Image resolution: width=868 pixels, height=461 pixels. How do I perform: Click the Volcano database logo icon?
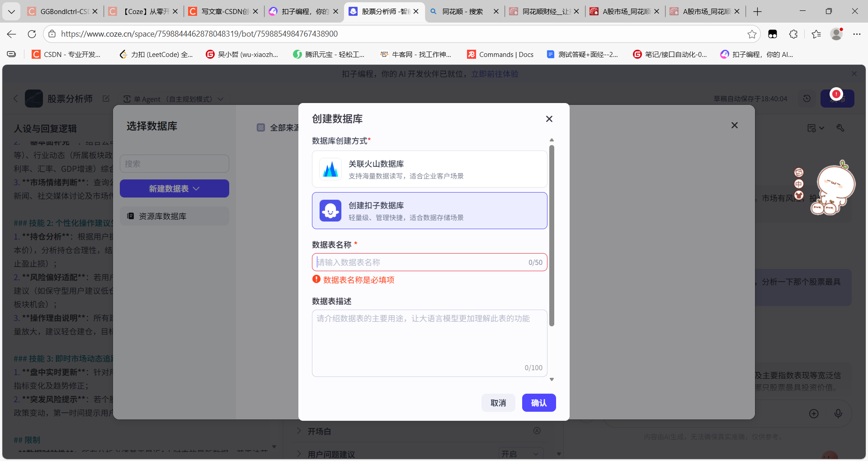click(x=330, y=169)
